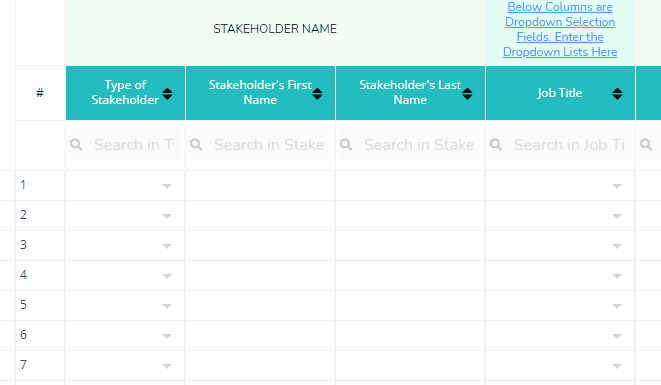Open Job Title dropdown in row 6
The width and height of the screenshot is (661, 385).
pyautogui.click(x=617, y=336)
